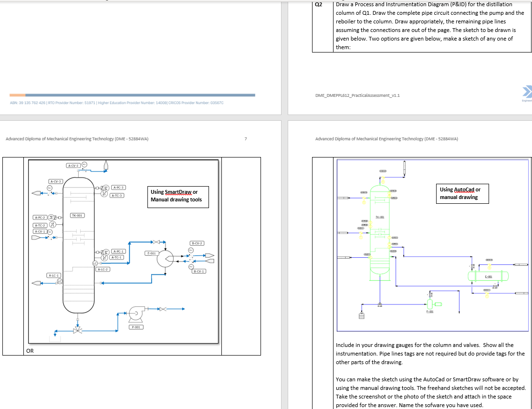Click the green E-001 exchanger in the AutoCad drawing

coord(488,276)
